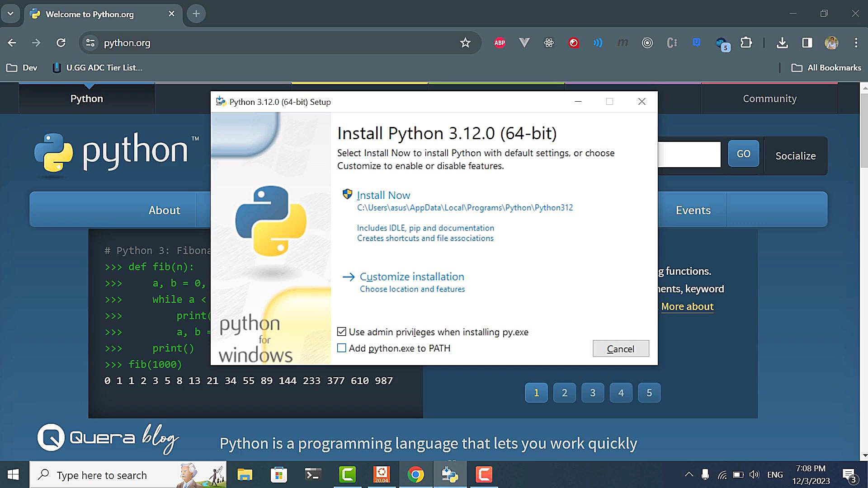Select the Community top navigation tab

769,99
